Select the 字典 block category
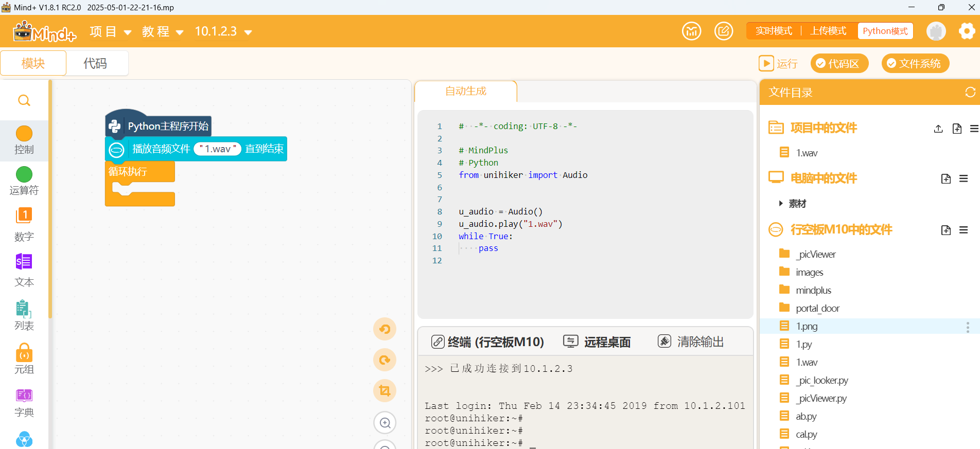The width and height of the screenshot is (980, 449). 24,403
